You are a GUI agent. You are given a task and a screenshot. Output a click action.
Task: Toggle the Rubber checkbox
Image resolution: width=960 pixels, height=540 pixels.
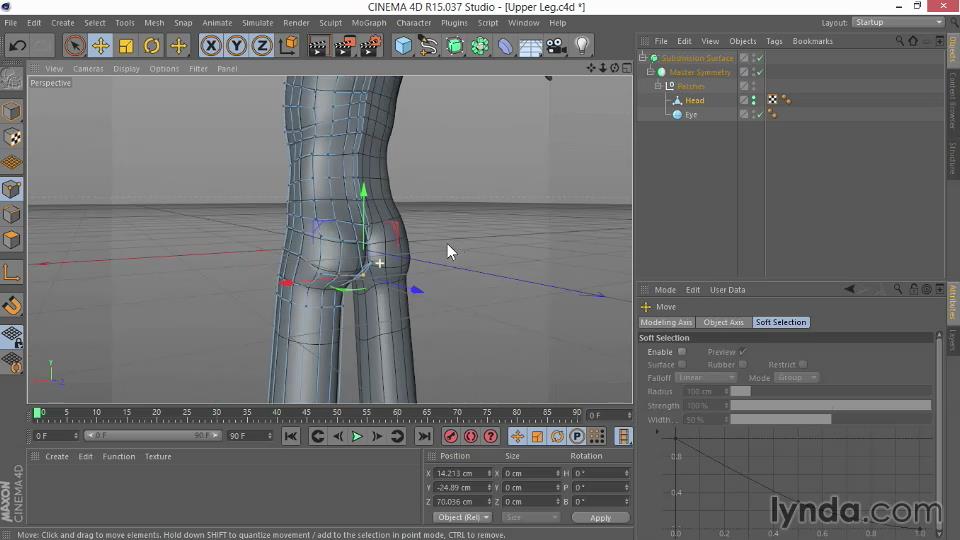pyautogui.click(x=743, y=364)
